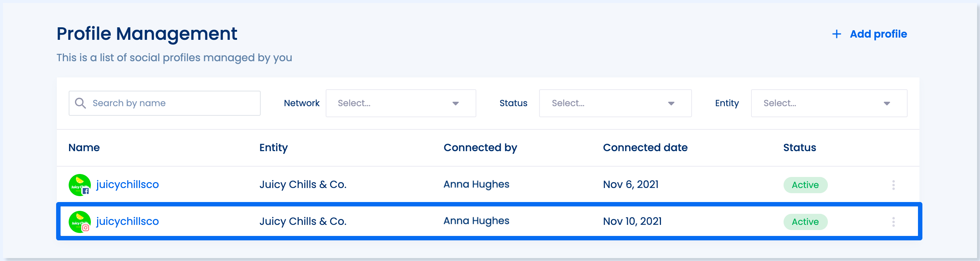This screenshot has height=261, width=980.
Task: Click the Status column header
Action: (800, 148)
